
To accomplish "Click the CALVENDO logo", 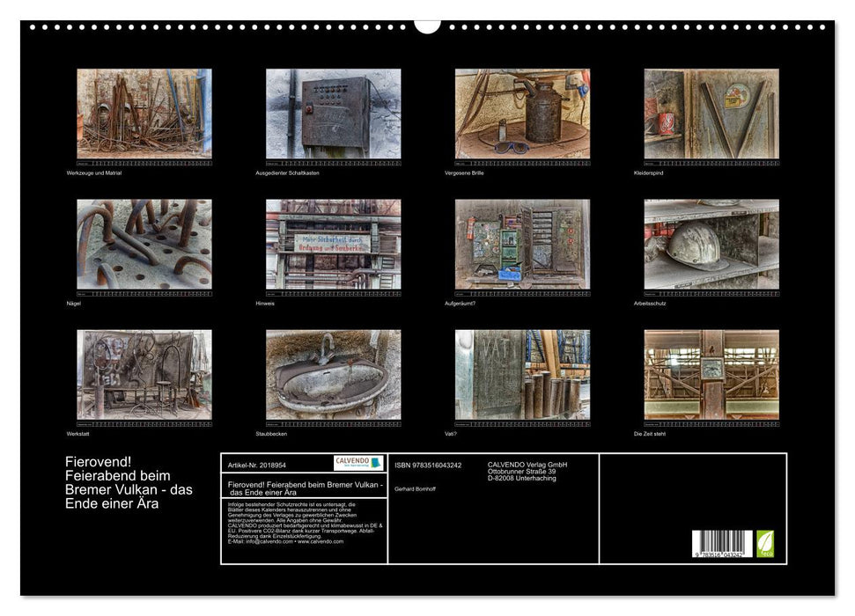I will [358, 463].
